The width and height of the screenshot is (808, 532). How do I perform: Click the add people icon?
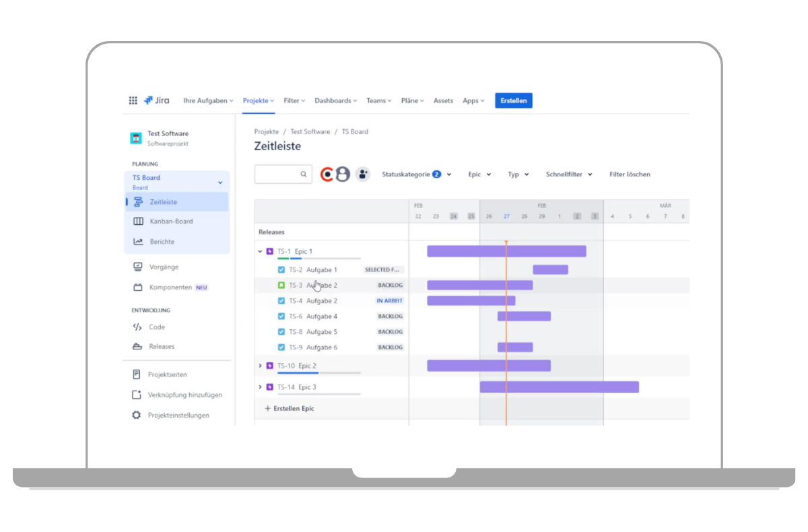[x=363, y=174]
